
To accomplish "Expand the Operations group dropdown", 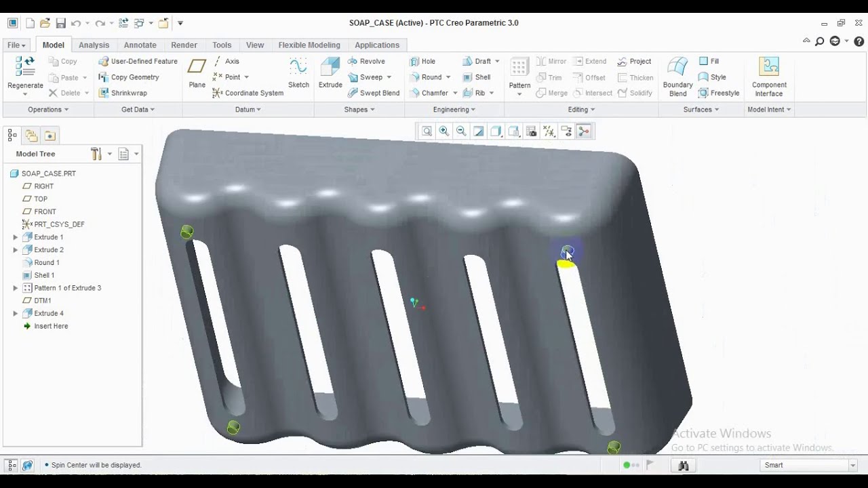I will pyautogui.click(x=48, y=109).
